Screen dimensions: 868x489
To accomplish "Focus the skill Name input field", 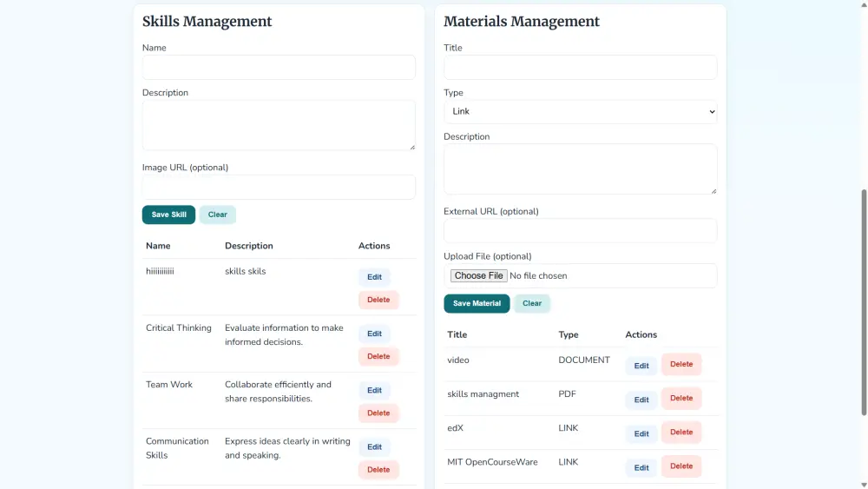I will click(x=279, y=68).
